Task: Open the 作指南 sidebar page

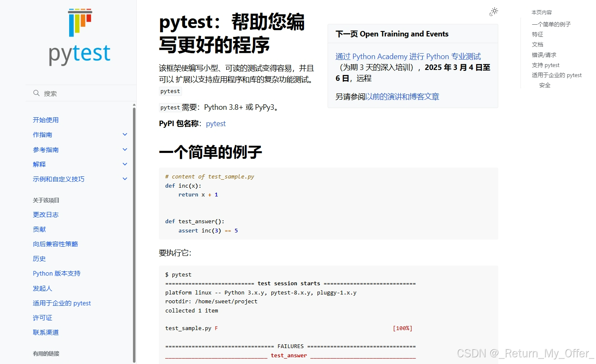Action: tap(42, 134)
